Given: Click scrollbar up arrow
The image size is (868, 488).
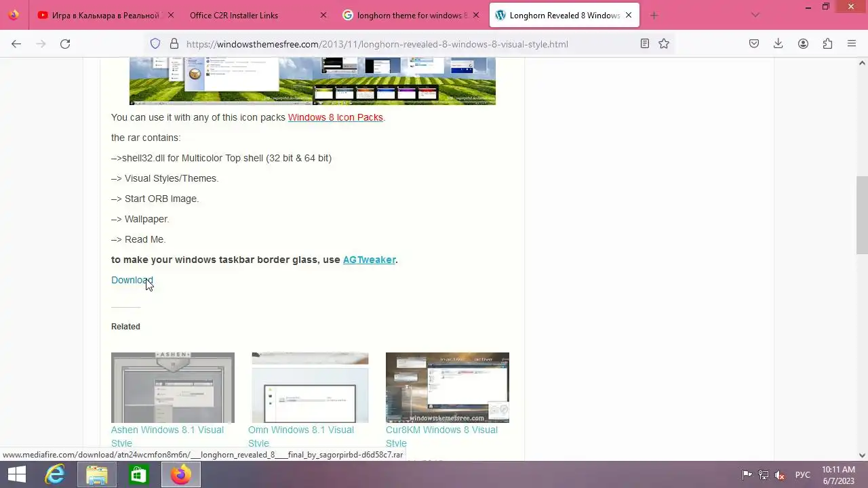Looking at the screenshot, I should click(862, 64).
